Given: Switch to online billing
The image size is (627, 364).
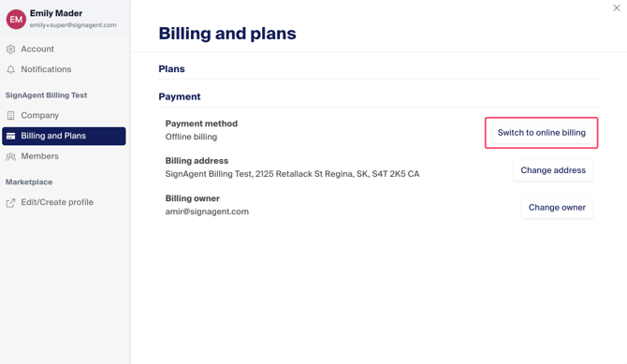Looking at the screenshot, I should pos(542,133).
